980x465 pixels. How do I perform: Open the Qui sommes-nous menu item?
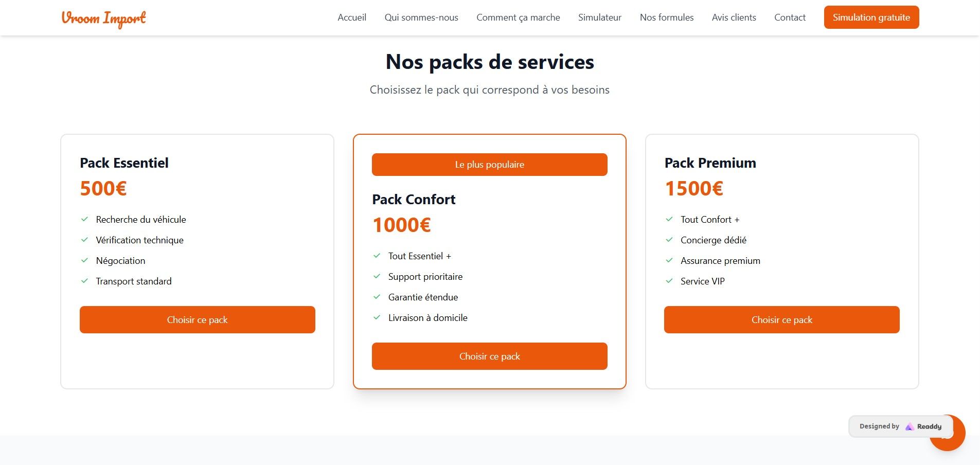421,17
